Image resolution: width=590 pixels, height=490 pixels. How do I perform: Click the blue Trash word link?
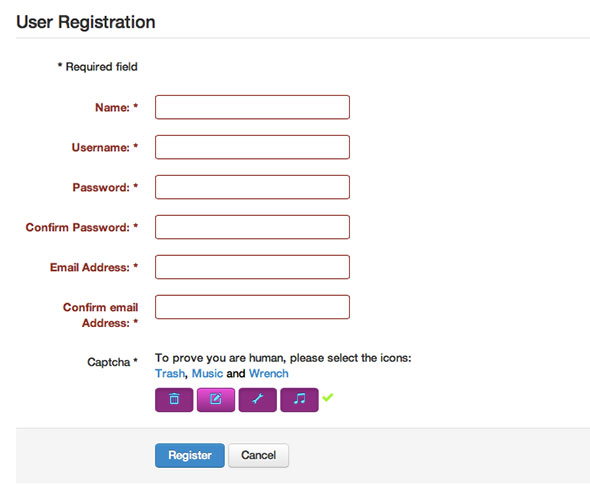tap(170, 373)
